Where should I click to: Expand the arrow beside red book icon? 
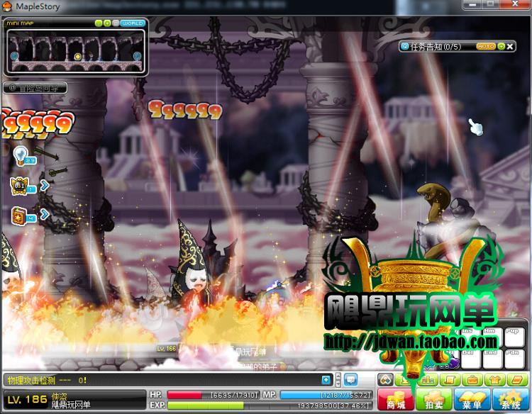45,214
